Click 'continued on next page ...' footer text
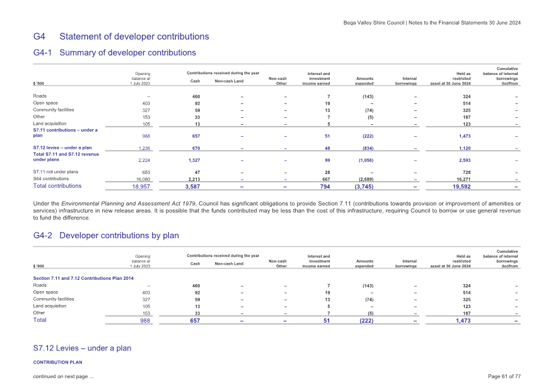 pyautogui.click(x=64, y=376)
